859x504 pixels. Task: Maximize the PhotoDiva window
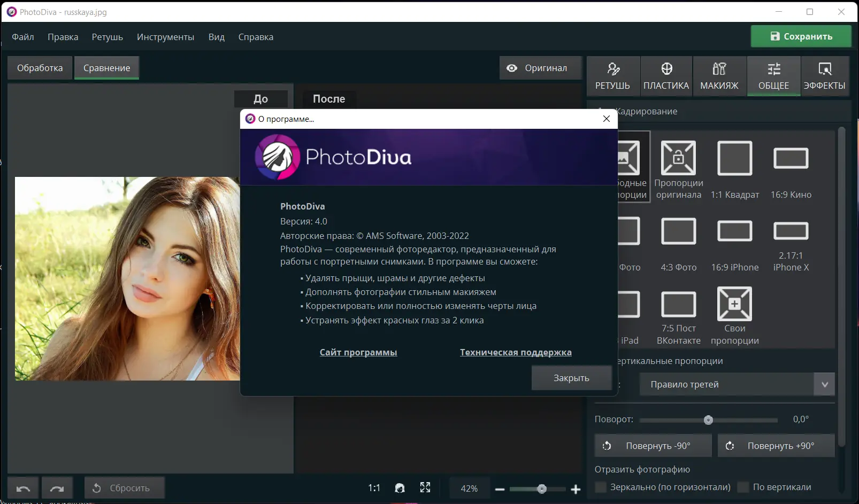click(810, 12)
